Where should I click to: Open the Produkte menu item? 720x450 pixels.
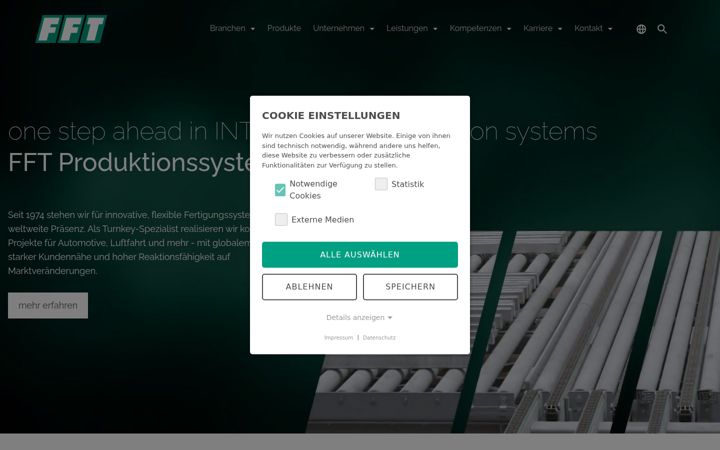284,28
